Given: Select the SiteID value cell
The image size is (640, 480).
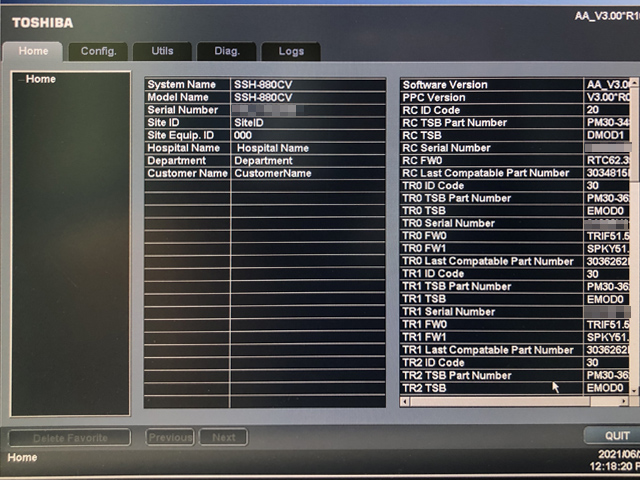Looking at the screenshot, I should (308, 122).
